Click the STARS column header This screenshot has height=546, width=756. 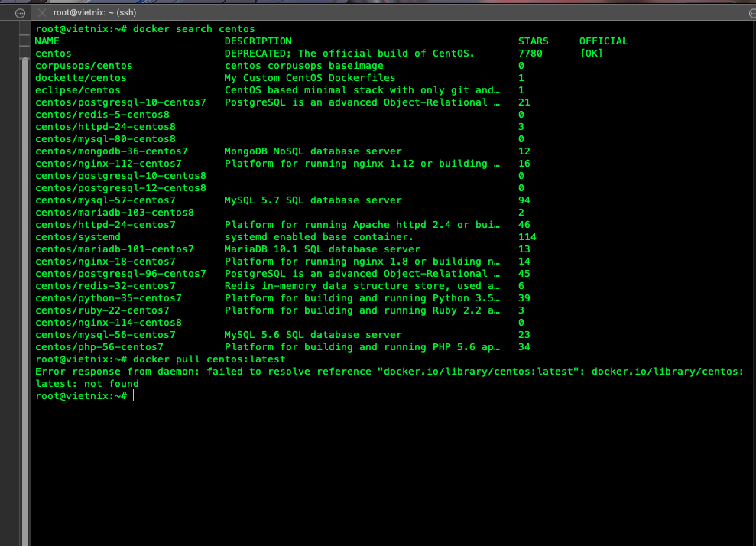click(534, 41)
